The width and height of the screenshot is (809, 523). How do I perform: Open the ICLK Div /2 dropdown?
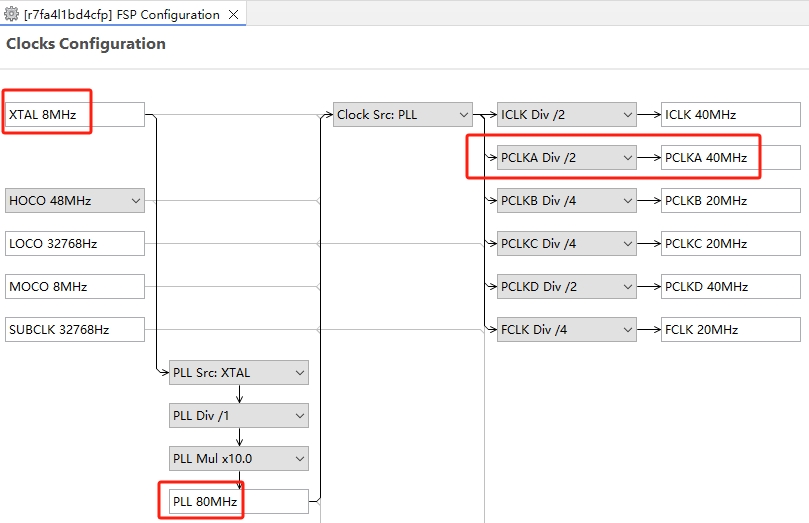point(567,115)
